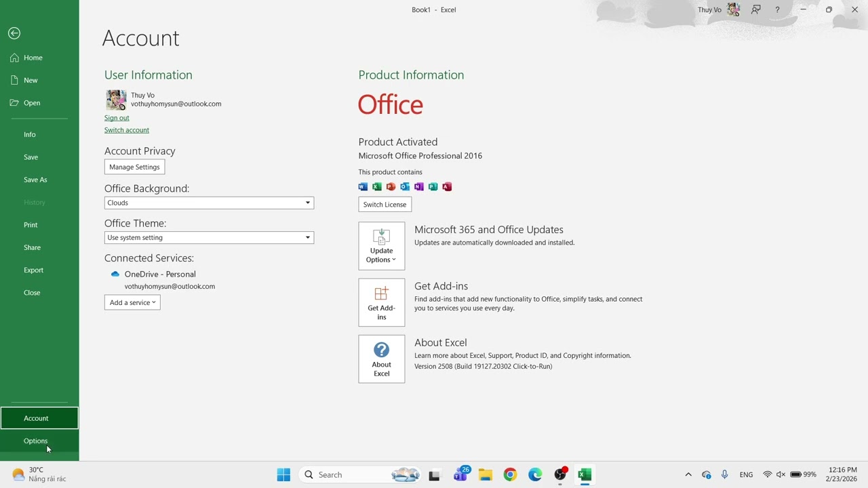The image size is (868, 488).
Task: Show hidden system tray icons
Action: (688, 474)
